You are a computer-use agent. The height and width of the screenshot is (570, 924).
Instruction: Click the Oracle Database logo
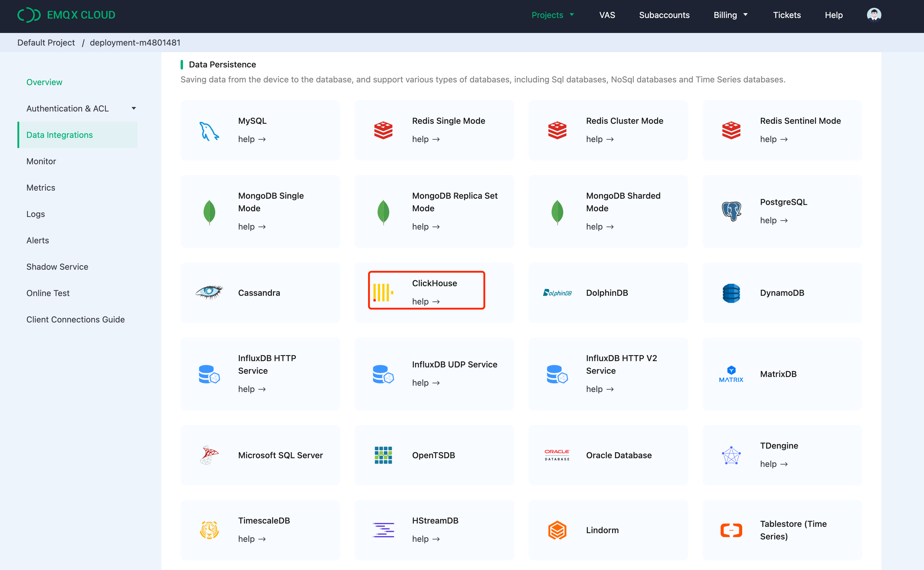click(557, 455)
